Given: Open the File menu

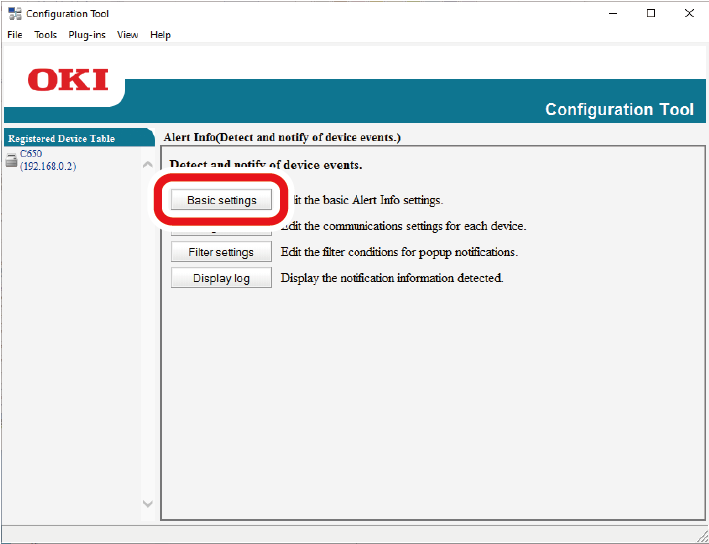Looking at the screenshot, I should click(15, 35).
